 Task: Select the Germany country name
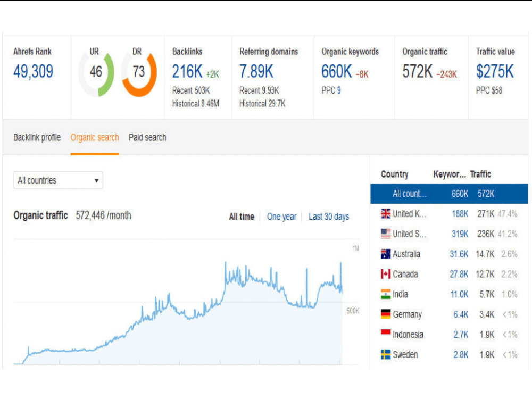[x=408, y=314]
